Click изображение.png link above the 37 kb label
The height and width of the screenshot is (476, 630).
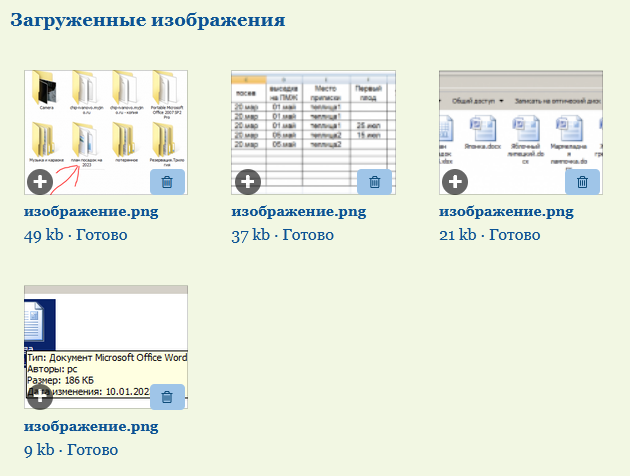click(x=299, y=212)
